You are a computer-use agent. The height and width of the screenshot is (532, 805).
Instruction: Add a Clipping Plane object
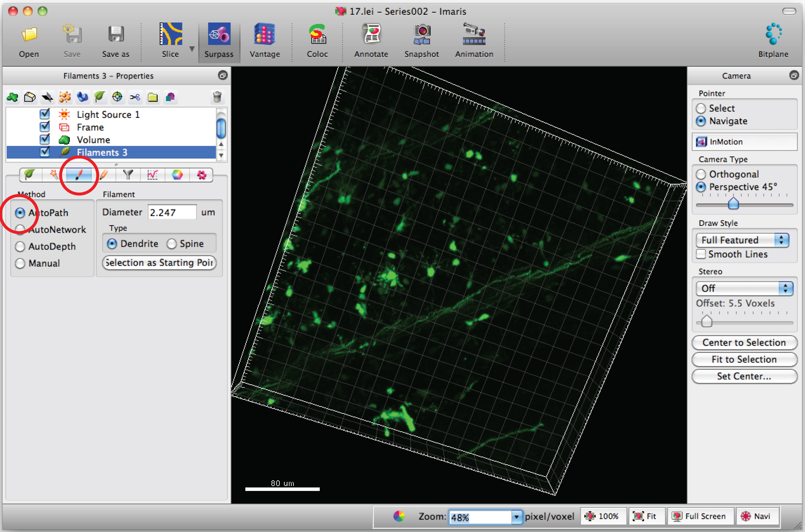[x=30, y=97]
